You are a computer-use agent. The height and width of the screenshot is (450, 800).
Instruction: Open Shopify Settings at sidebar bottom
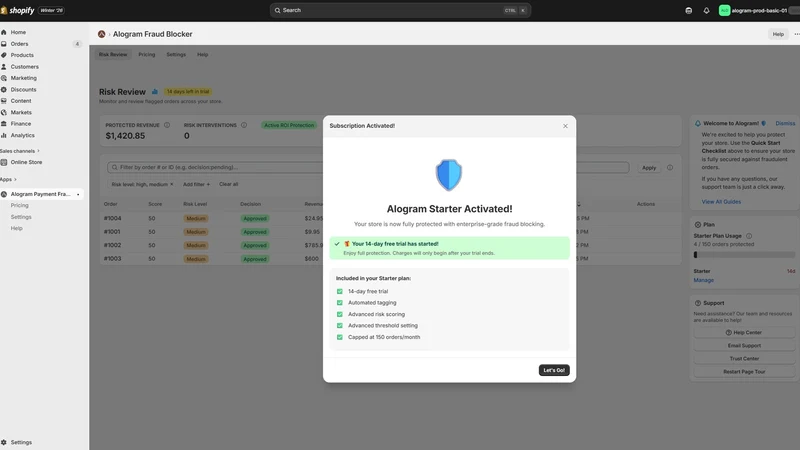21,442
